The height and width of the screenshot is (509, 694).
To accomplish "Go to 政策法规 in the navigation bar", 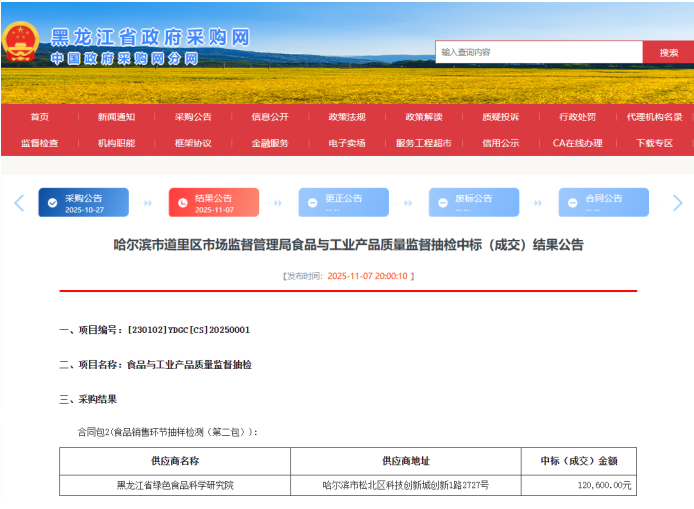I will pos(347,117).
